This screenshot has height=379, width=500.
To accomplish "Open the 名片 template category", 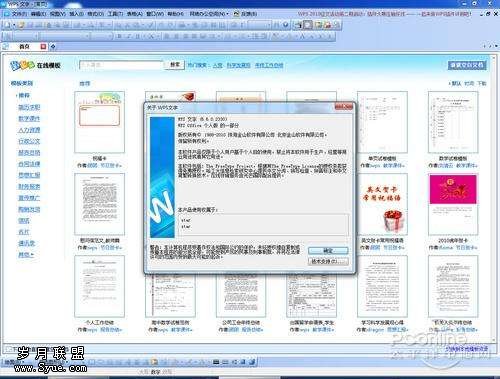I will click(x=24, y=232).
